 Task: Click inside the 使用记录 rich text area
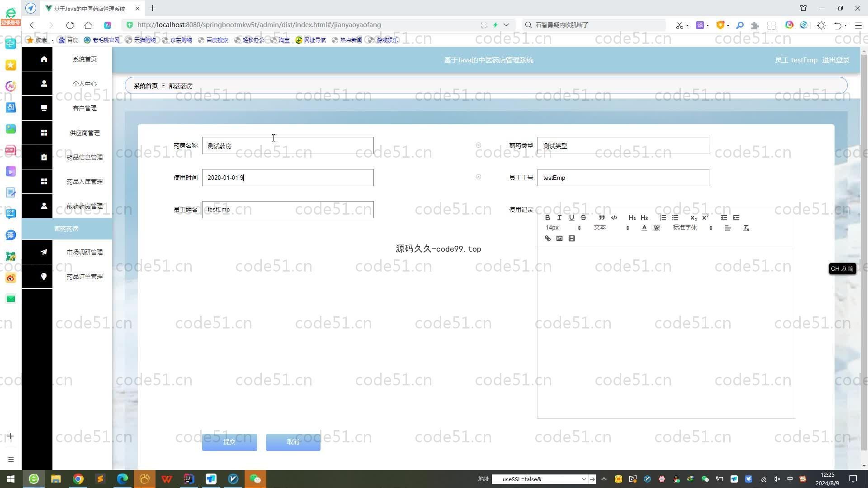tap(666, 333)
